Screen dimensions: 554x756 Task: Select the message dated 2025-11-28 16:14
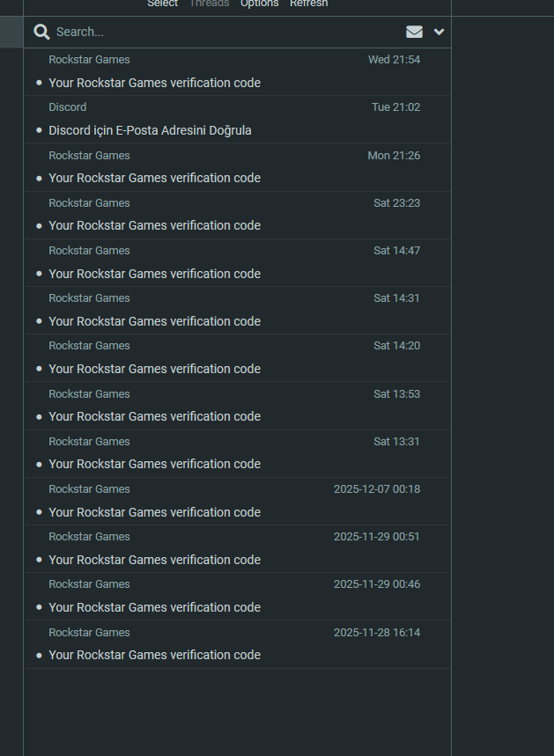coord(238,644)
